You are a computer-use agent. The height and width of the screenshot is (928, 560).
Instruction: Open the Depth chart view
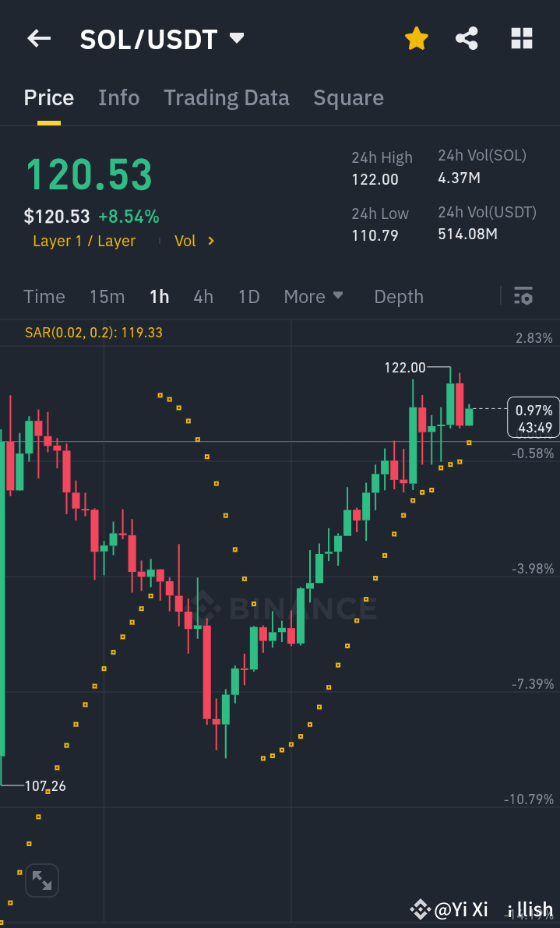398,296
